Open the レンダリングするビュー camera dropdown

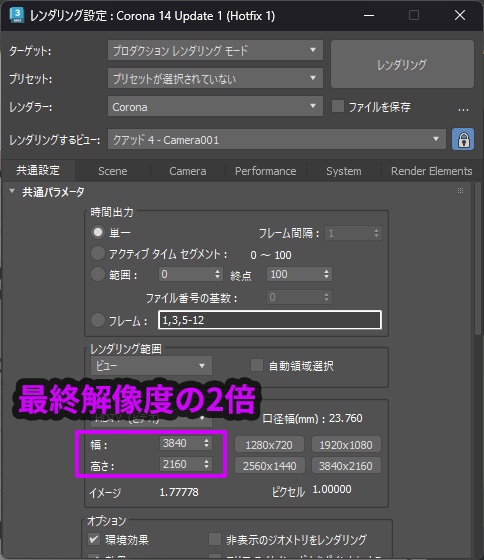277,139
